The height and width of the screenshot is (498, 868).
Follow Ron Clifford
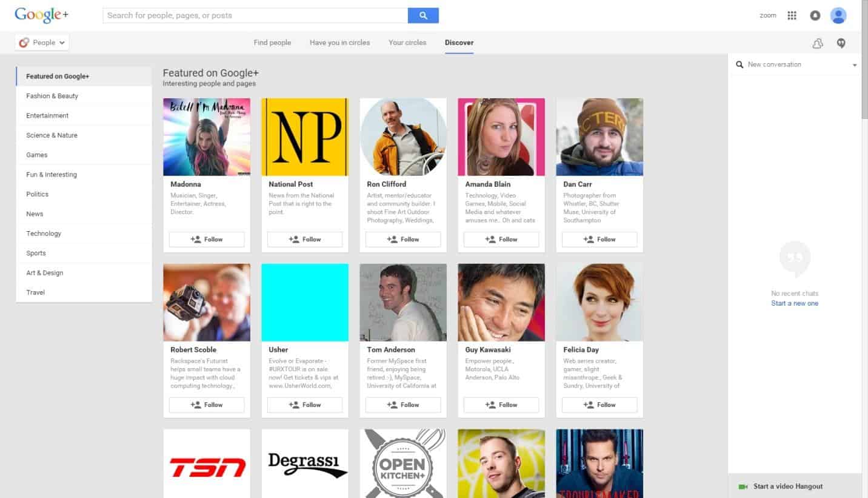pos(403,240)
